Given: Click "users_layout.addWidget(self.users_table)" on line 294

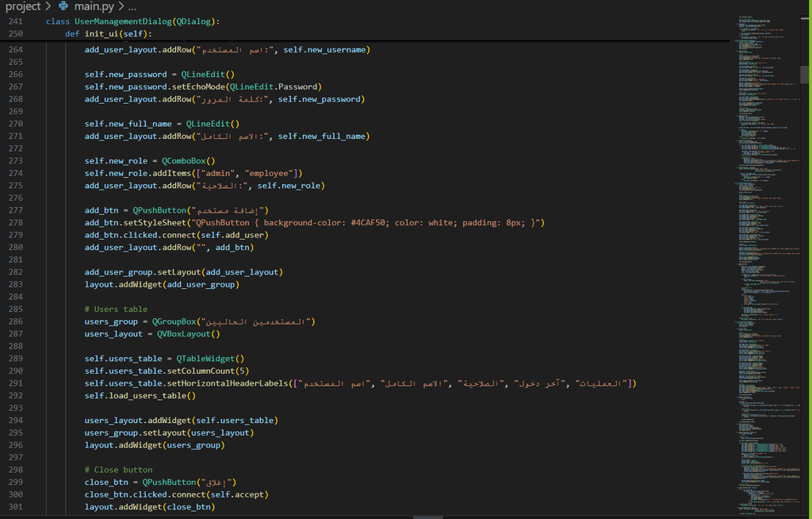Looking at the screenshot, I should click(x=182, y=421).
